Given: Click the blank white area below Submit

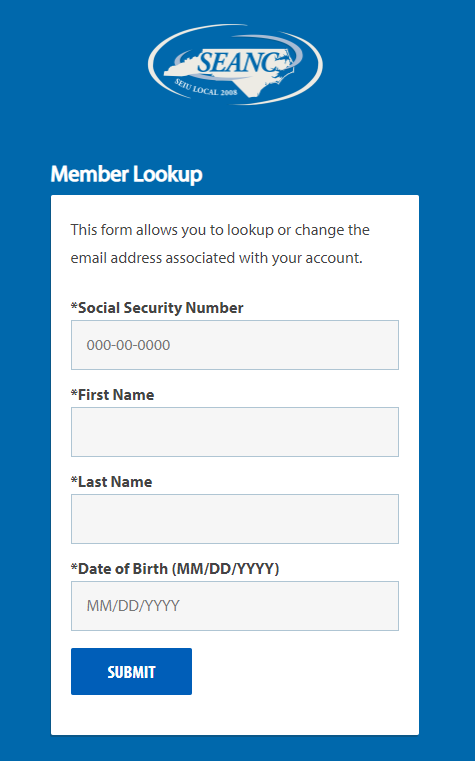Looking at the screenshot, I should tap(235, 714).
